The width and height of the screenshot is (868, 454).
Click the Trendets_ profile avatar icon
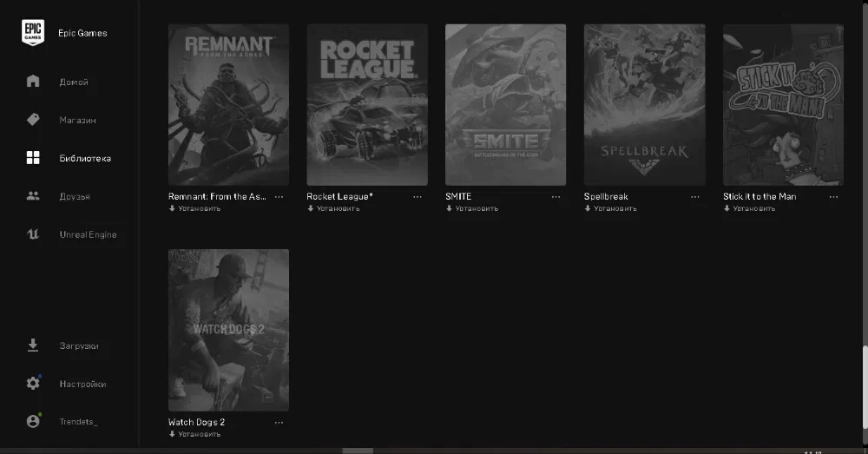pos(33,421)
